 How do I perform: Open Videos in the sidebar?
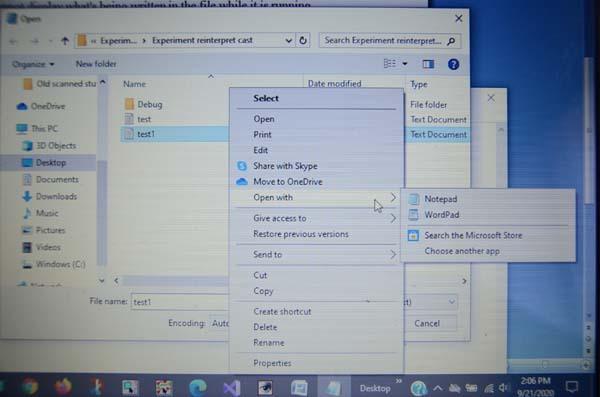48,247
